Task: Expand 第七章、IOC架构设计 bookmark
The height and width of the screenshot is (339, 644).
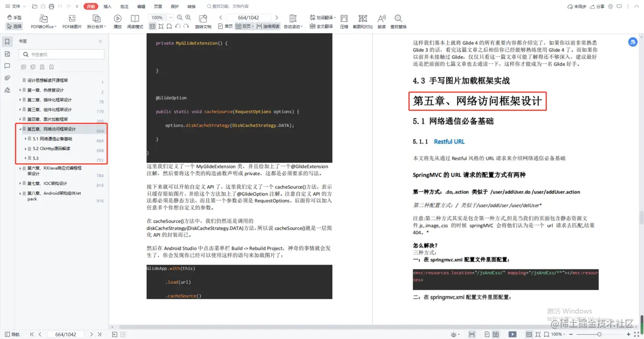Action: [20, 184]
